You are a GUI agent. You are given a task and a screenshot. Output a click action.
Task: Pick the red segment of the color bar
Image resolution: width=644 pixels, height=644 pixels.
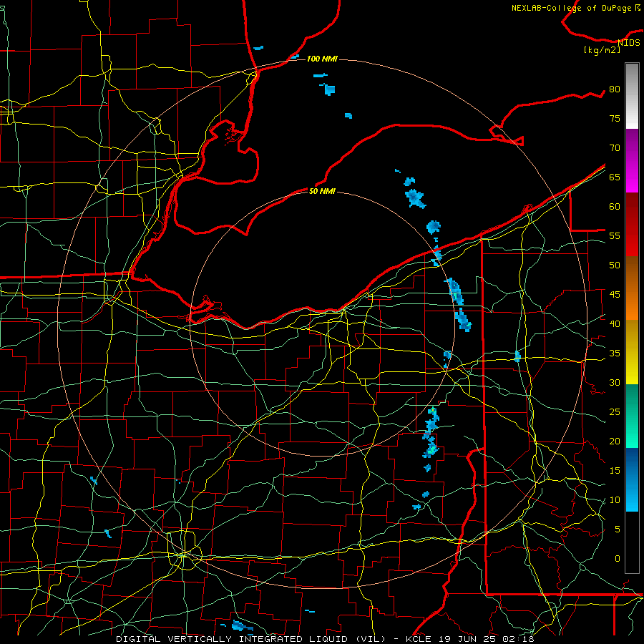[632, 225]
